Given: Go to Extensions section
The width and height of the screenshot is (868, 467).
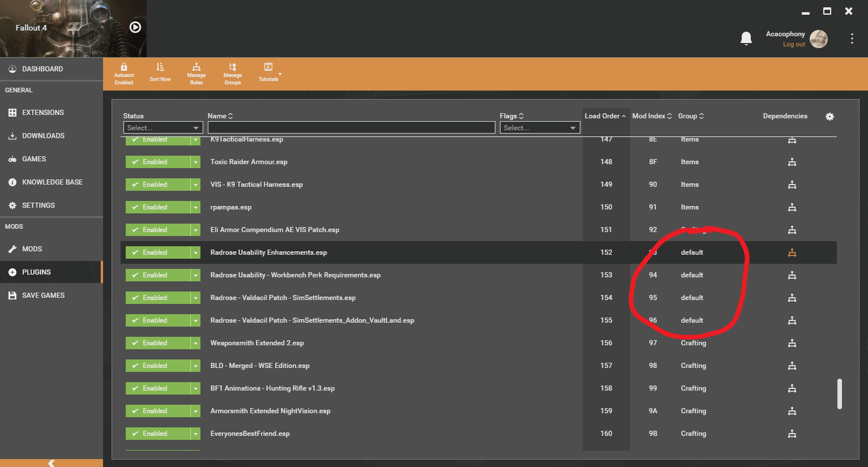Looking at the screenshot, I should coord(52,113).
